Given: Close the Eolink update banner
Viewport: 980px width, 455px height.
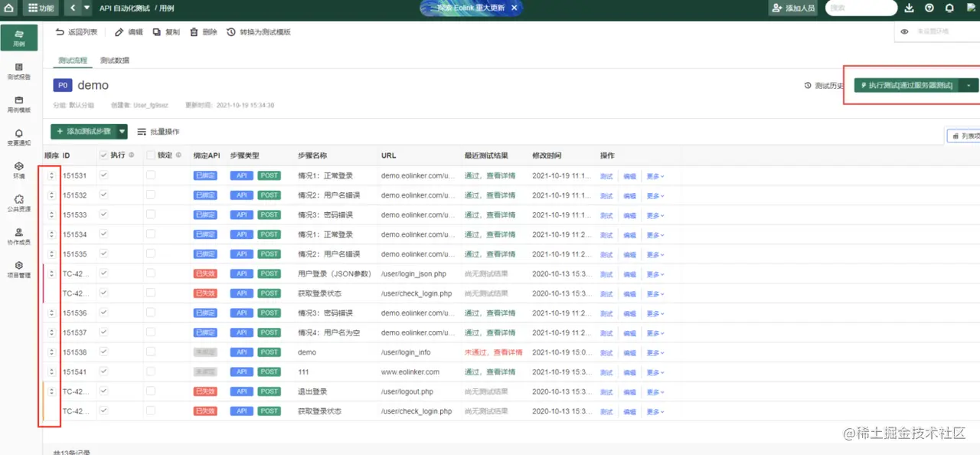Looking at the screenshot, I should tap(514, 8).
